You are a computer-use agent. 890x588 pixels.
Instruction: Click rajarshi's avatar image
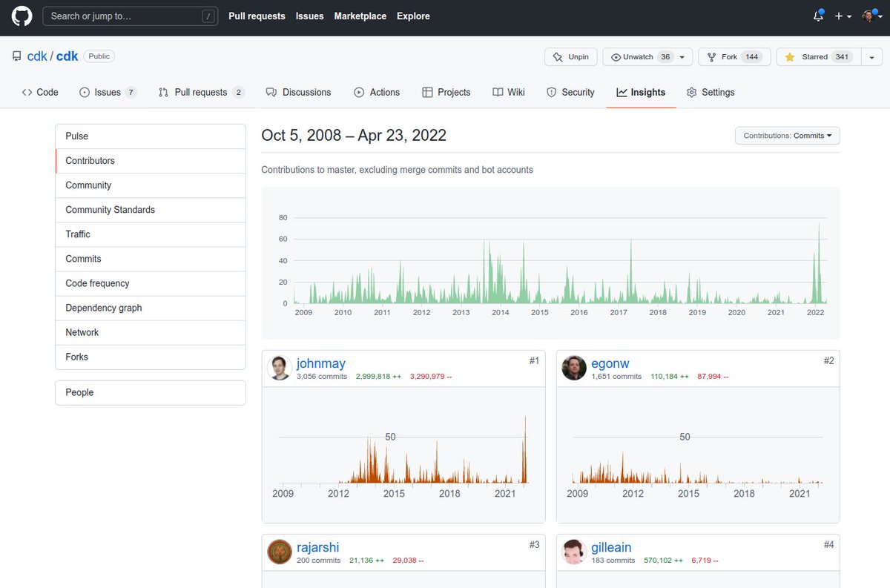280,552
